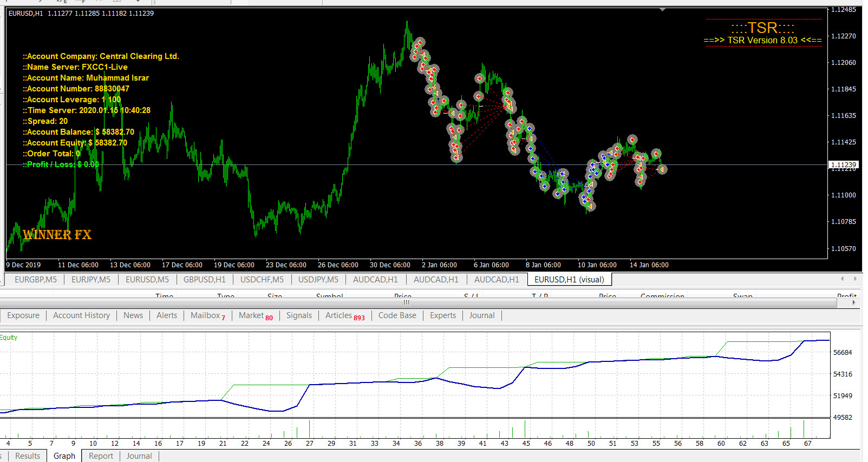Image resolution: width=868 pixels, height=462 pixels.
Task: Select the EURUSD,H1 (visual) tab
Action: [x=569, y=280]
